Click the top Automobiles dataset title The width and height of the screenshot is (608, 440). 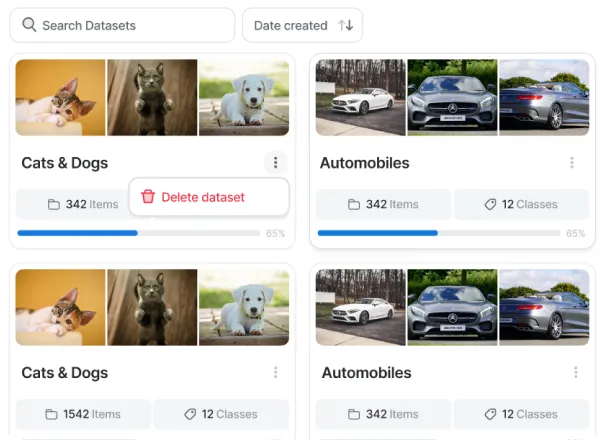(x=364, y=163)
